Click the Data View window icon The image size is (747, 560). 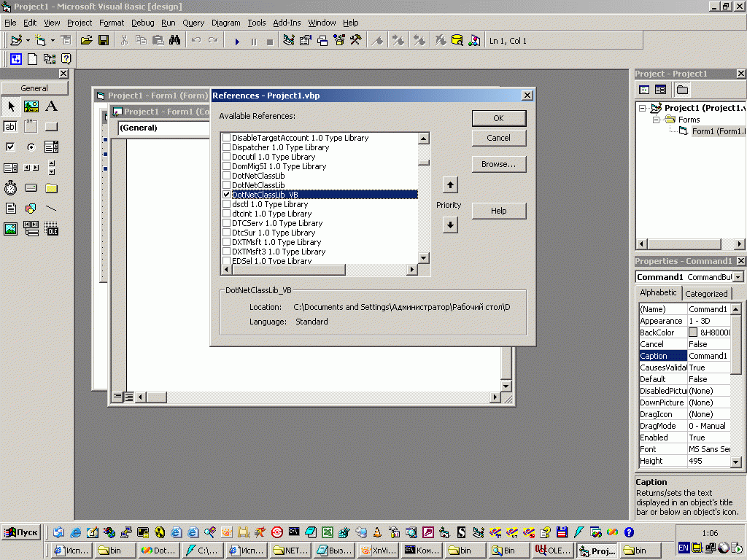(457, 41)
